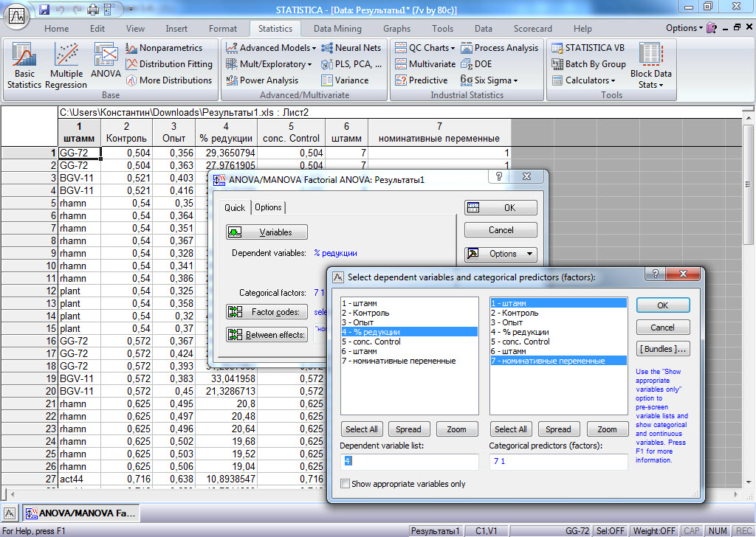Click the STATISTICA application logo button
This screenshot has height=537, width=756.
[17, 16]
